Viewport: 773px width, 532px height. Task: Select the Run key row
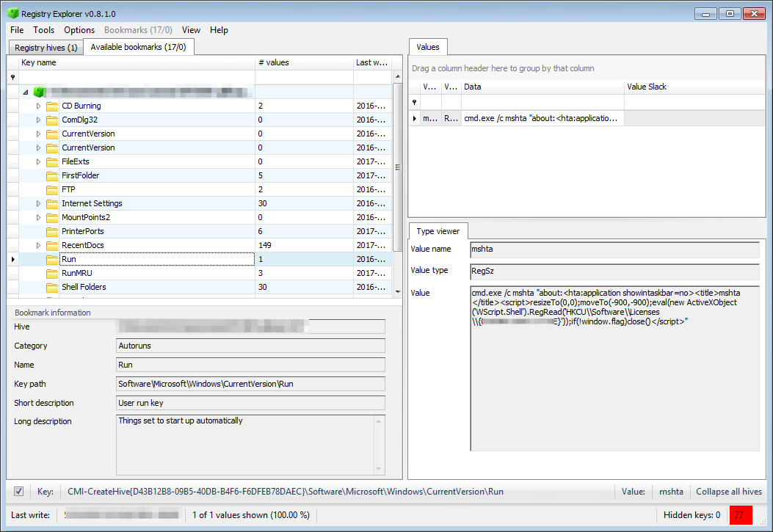pos(205,259)
